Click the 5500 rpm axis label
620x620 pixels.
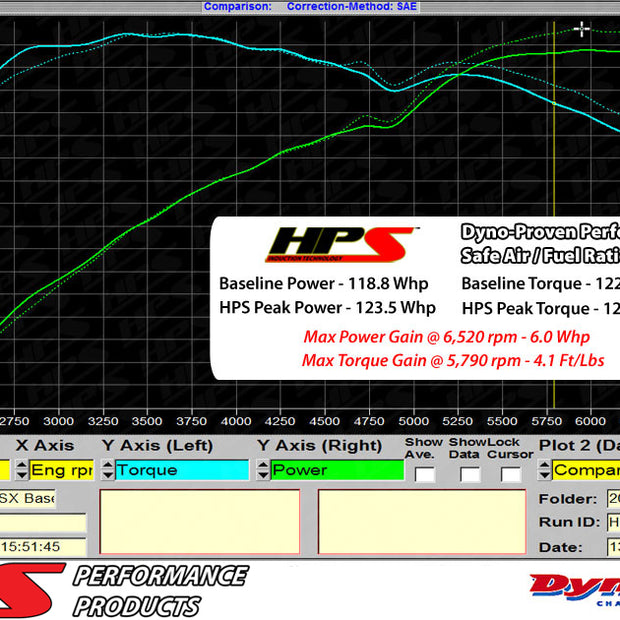point(502,421)
